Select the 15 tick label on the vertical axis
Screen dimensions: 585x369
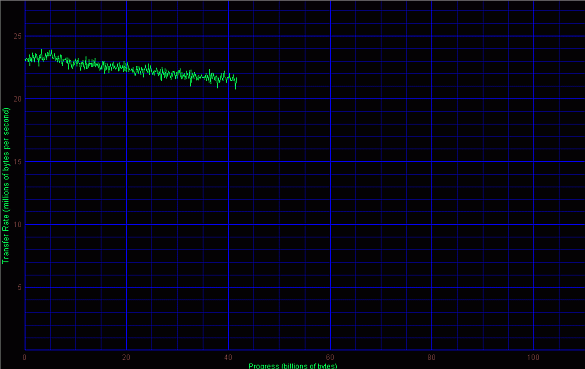pos(18,162)
